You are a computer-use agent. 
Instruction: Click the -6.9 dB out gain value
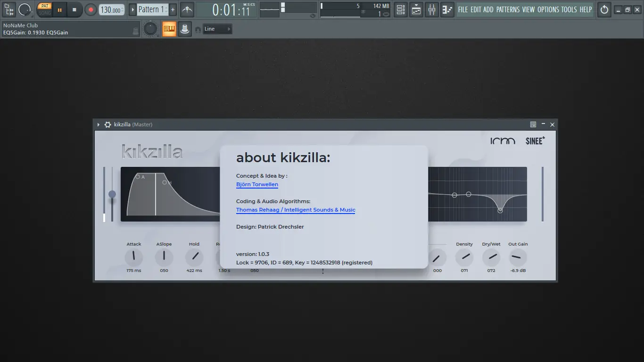pyautogui.click(x=518, y=271)
